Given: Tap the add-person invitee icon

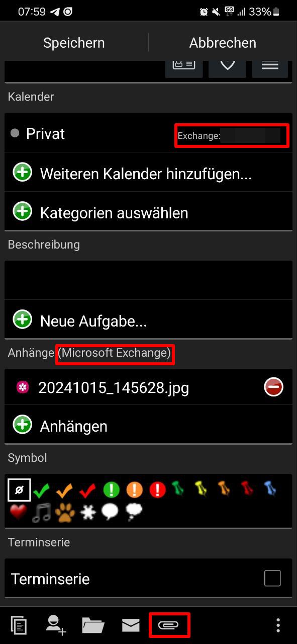Looking at the screenshot, I should (x=56, y=625).
